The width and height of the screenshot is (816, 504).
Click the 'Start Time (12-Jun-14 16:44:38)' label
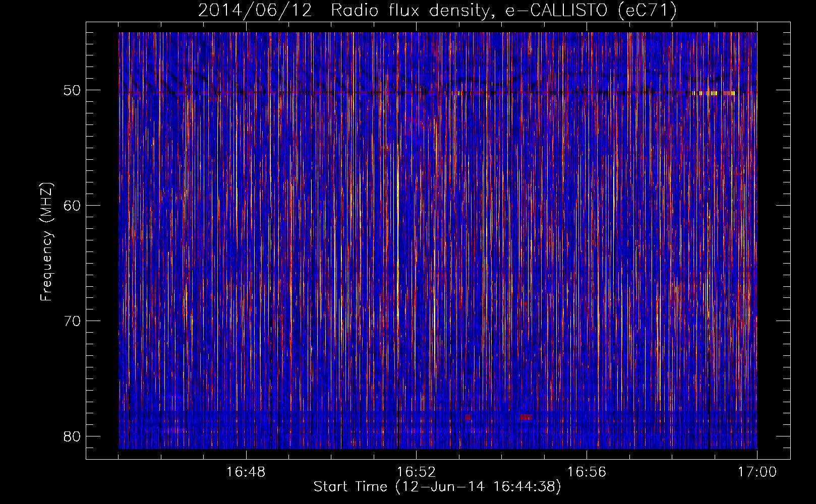pos(437,487)
